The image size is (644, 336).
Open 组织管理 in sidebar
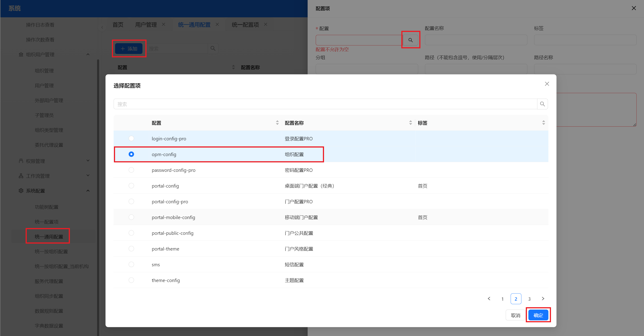(x=44, y=71)
